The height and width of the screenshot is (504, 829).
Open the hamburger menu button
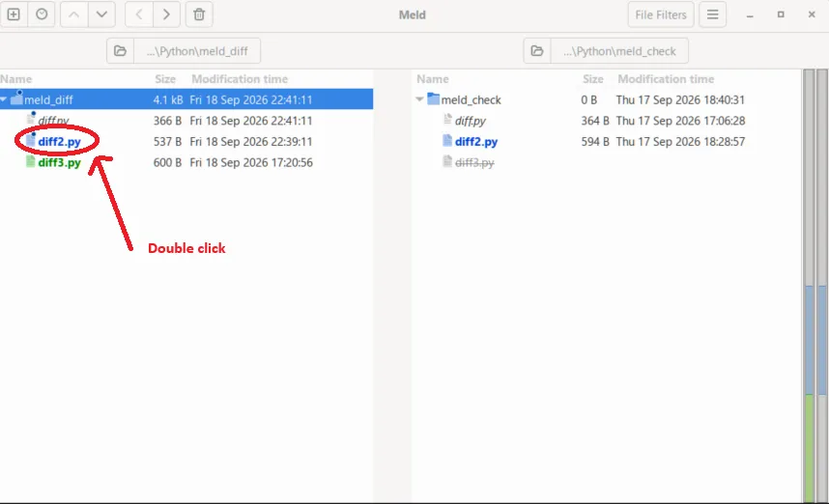[713, 14]
